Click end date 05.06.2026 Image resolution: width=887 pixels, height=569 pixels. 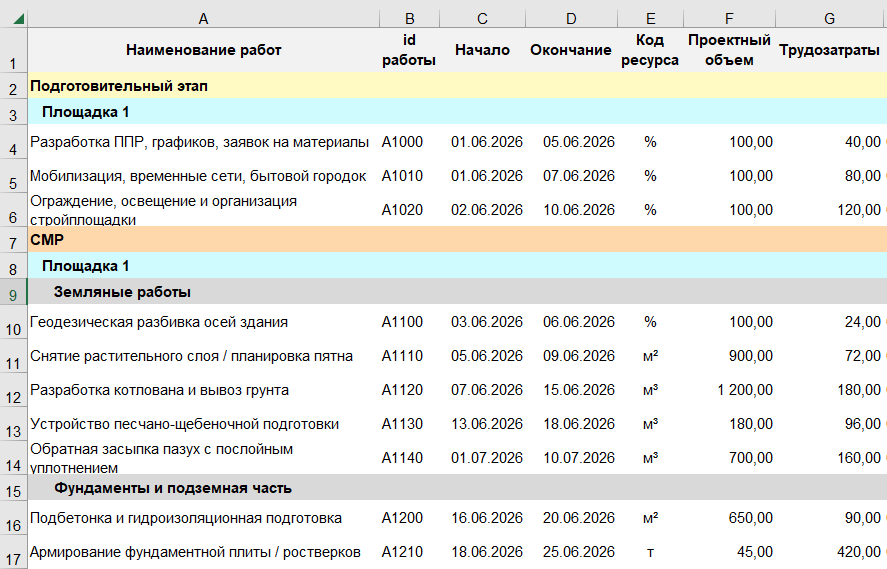click(571, 142)
